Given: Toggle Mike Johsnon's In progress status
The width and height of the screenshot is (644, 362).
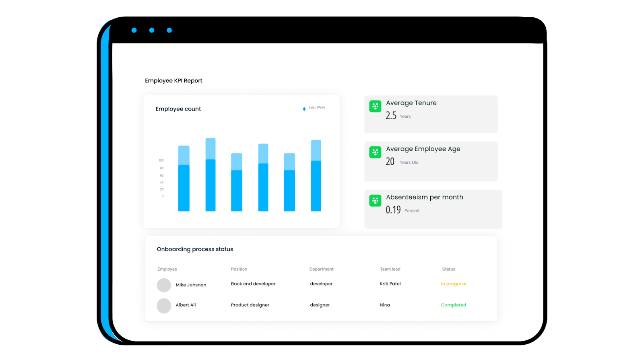Looking at the screenshot, I should coord(453,284).
